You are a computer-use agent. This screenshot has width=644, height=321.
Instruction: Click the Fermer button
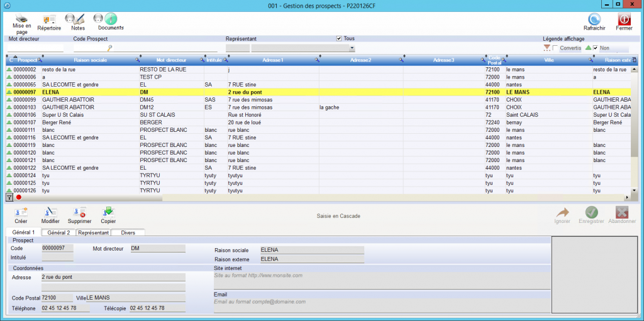tap(624, 19)
